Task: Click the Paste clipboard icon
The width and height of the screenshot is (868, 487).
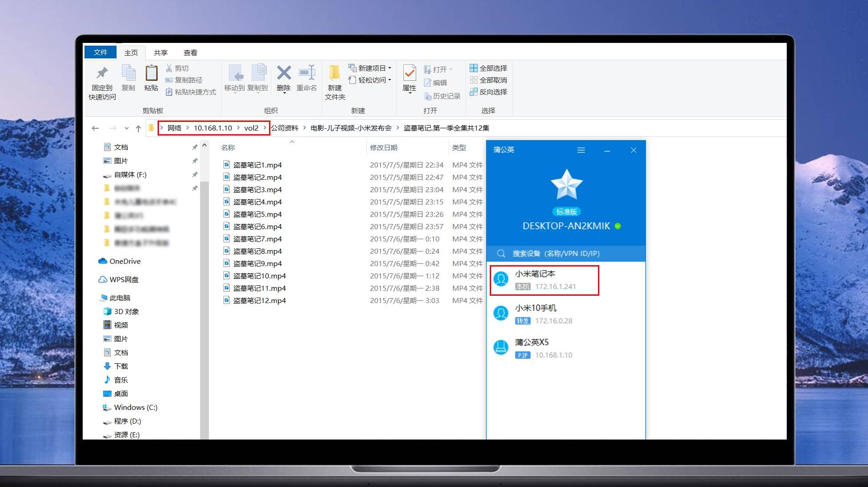Action: coord(151,74)
